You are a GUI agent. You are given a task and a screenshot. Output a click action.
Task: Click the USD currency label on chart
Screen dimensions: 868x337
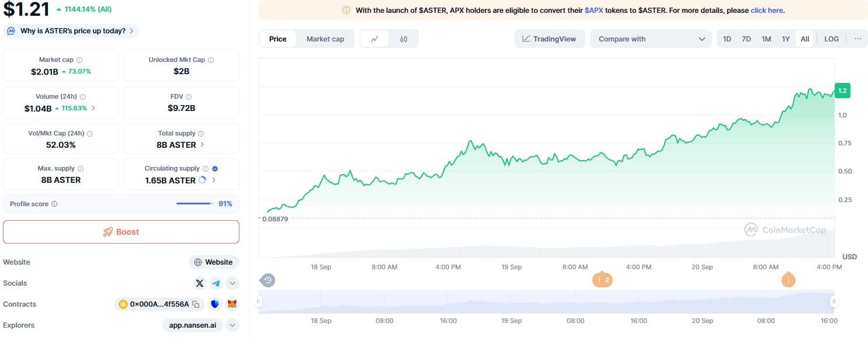[x=849, y=257]
